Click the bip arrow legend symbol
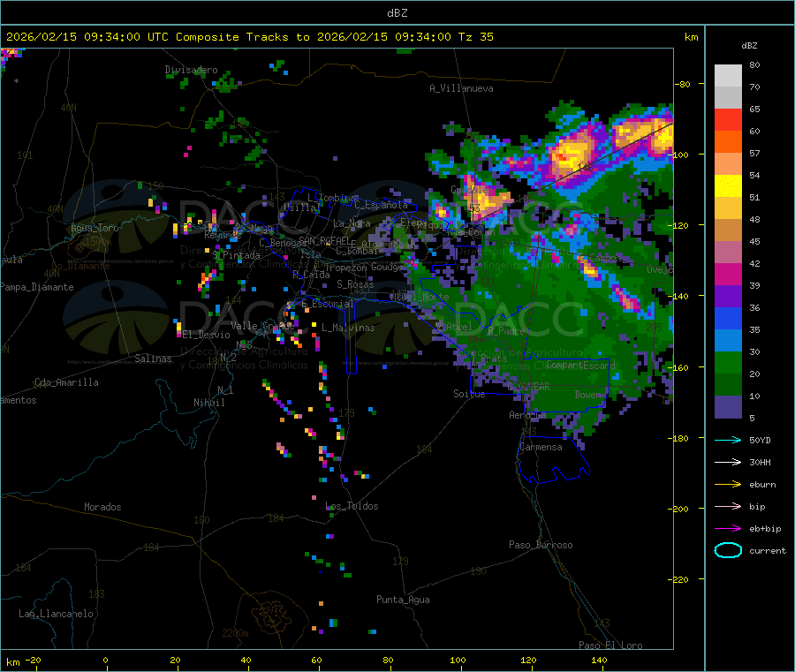 pos(728,506)
